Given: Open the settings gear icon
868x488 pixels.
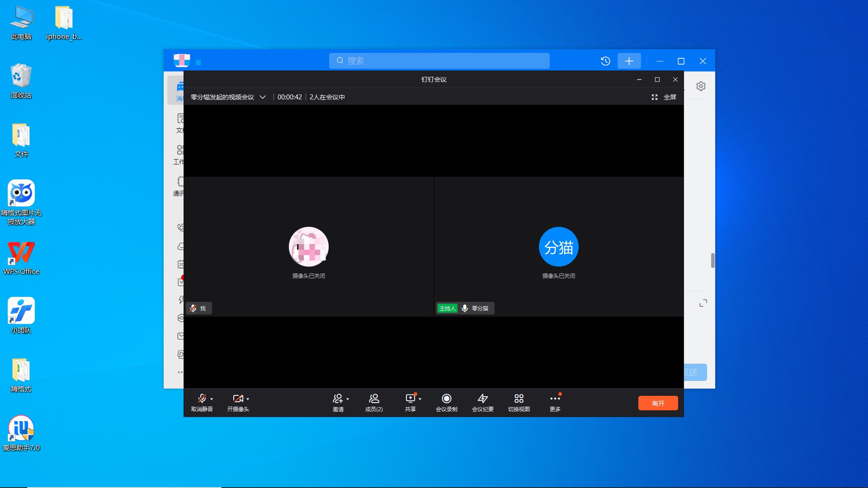Looking at the screenshot, I should [701, 86].
